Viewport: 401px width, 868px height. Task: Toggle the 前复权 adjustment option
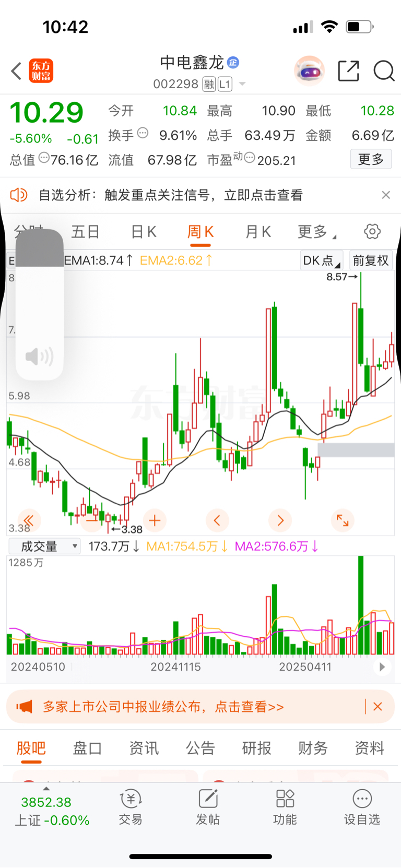pos(371,260)
